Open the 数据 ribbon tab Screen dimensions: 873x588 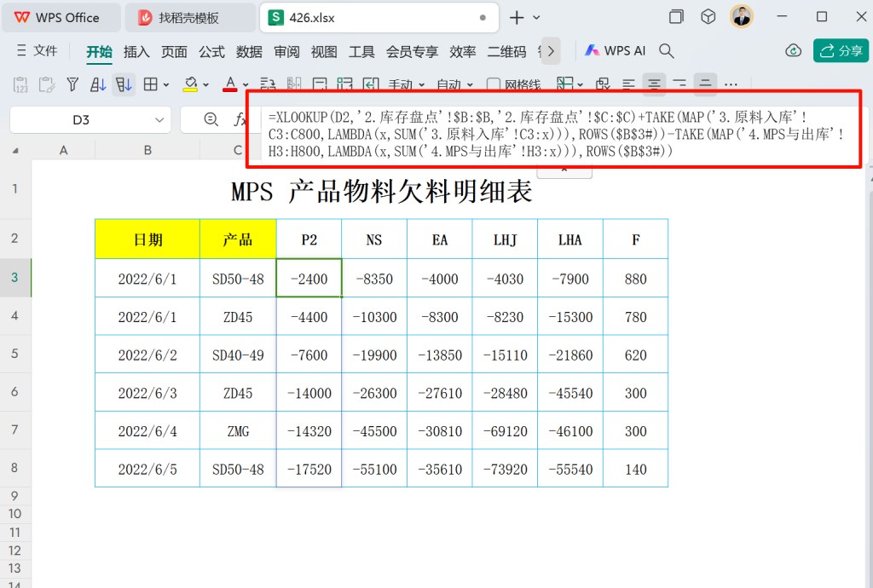(249, 51)
